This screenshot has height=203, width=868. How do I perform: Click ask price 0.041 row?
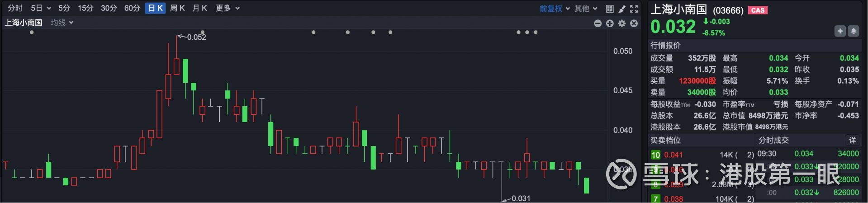702,155
